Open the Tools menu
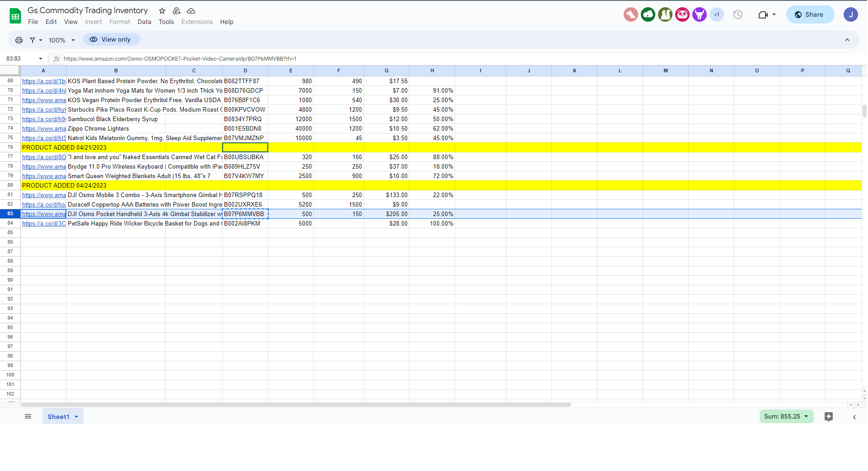 point(166,22)
